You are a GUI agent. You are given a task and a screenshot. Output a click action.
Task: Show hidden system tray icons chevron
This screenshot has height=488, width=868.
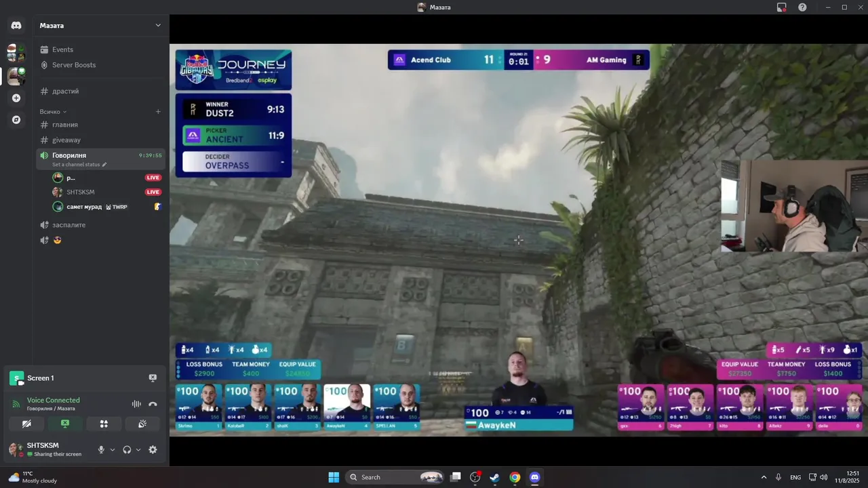point(764,477)
